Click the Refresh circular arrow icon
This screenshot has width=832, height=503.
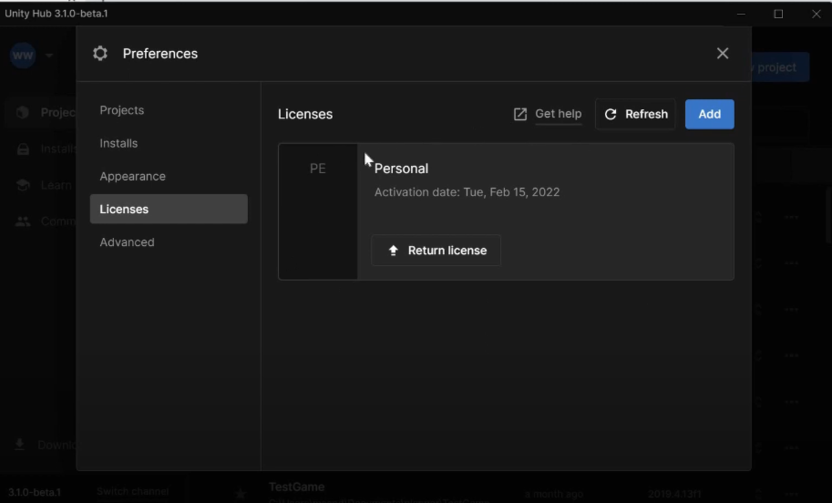tap(611, 114)
